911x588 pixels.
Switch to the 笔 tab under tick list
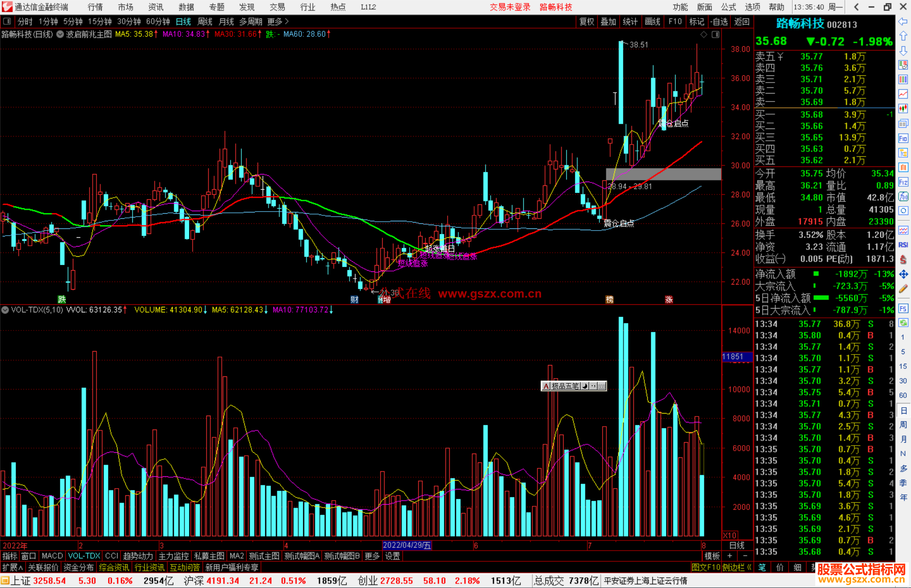762,567
